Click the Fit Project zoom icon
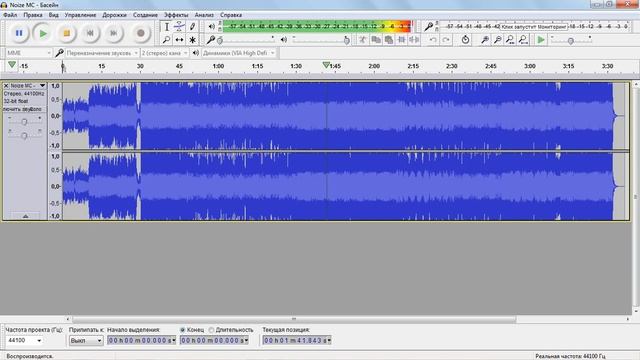Screen dimensions: 640x360 coord(523,40)
